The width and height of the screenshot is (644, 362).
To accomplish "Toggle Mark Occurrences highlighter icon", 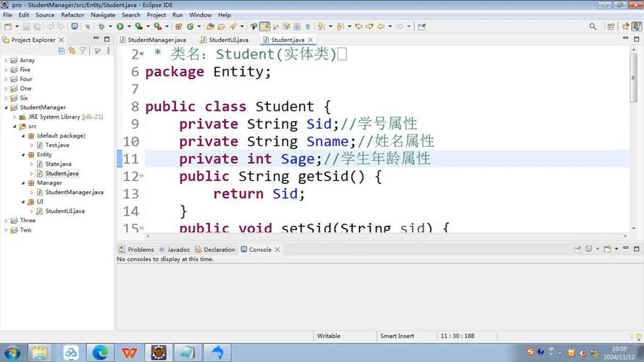I will 265,27.
